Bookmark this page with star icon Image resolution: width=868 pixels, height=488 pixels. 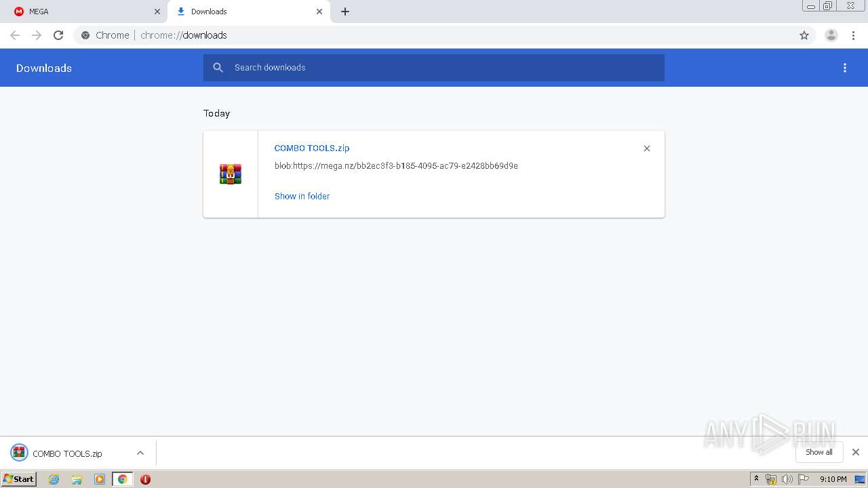pyautogui.click(x=804, y=35)
